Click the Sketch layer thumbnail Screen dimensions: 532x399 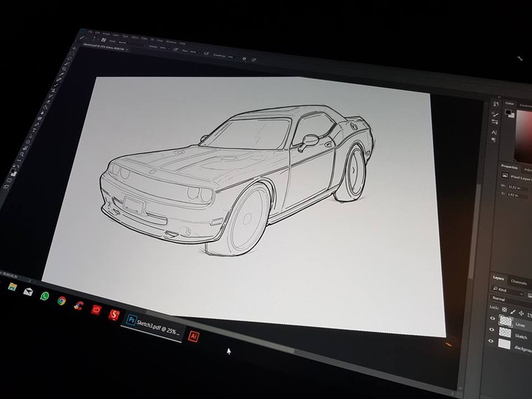click(505, 332)
